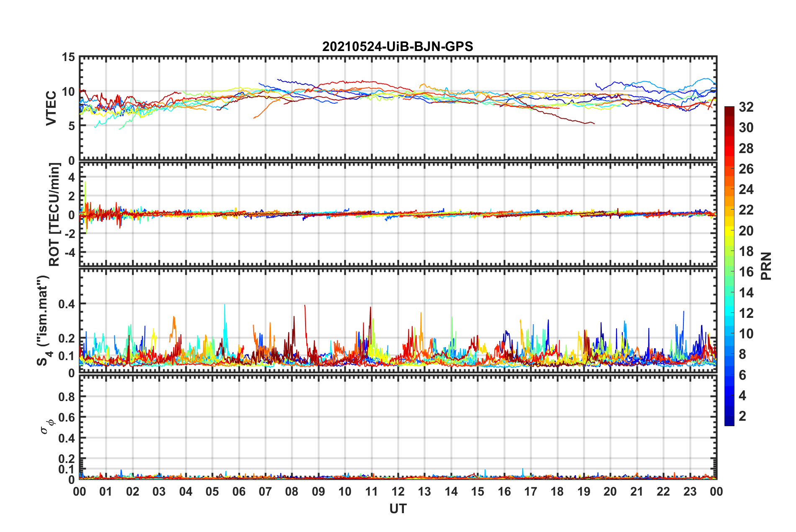Click colorbar tick label 10
Image resolution: width=796 pixels, height=532 pixels.
(x=746, y=334)
